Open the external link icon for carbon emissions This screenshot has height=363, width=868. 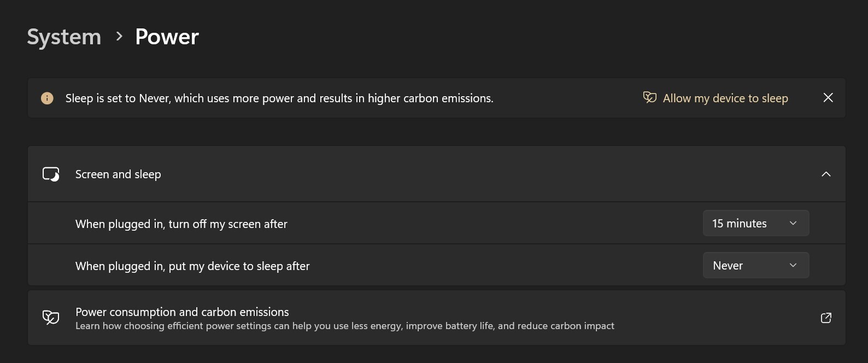pos(826,318)
